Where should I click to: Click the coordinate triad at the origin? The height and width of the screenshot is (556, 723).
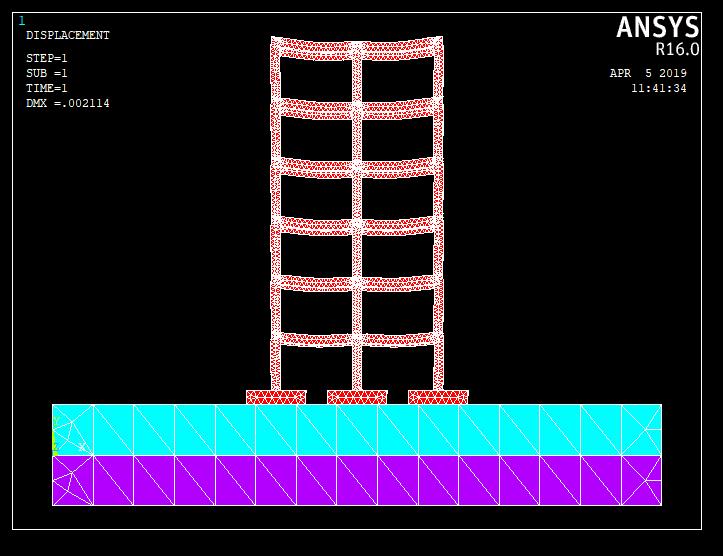pyautogui.click(x=68, y=436)
